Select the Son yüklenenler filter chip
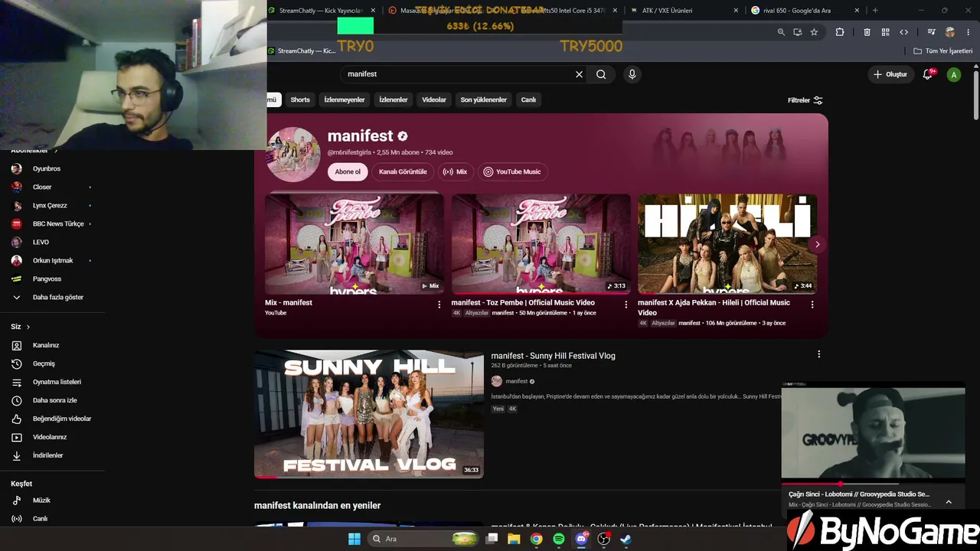 (483, 99)
